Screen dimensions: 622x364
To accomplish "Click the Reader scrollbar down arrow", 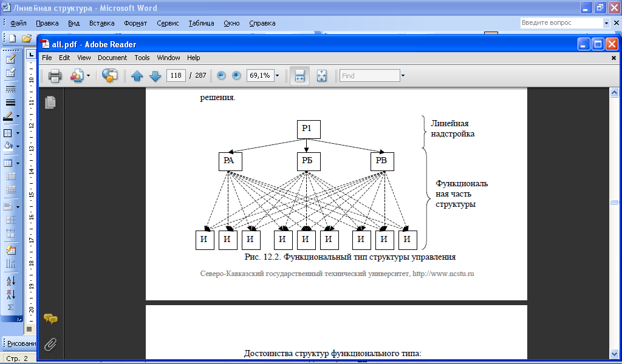I will pyautogui.click(x=614, y=354).
